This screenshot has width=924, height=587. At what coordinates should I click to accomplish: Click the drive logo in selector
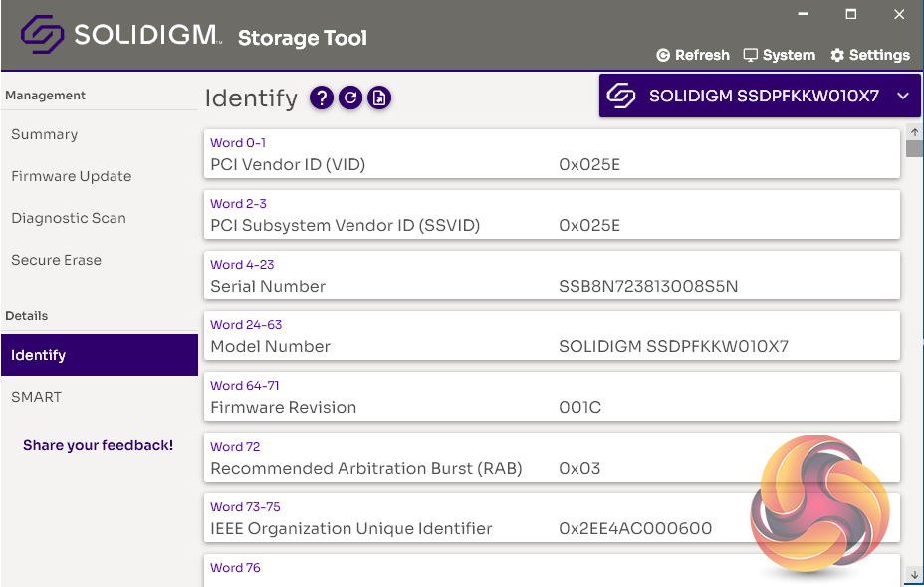click(x=623, y=97)
